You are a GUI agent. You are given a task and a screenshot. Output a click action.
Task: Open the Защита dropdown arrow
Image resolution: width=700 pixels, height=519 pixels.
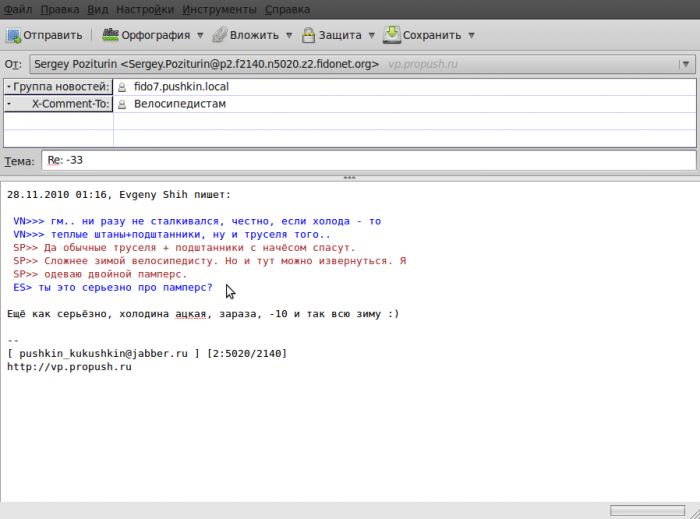pos(371,35)
